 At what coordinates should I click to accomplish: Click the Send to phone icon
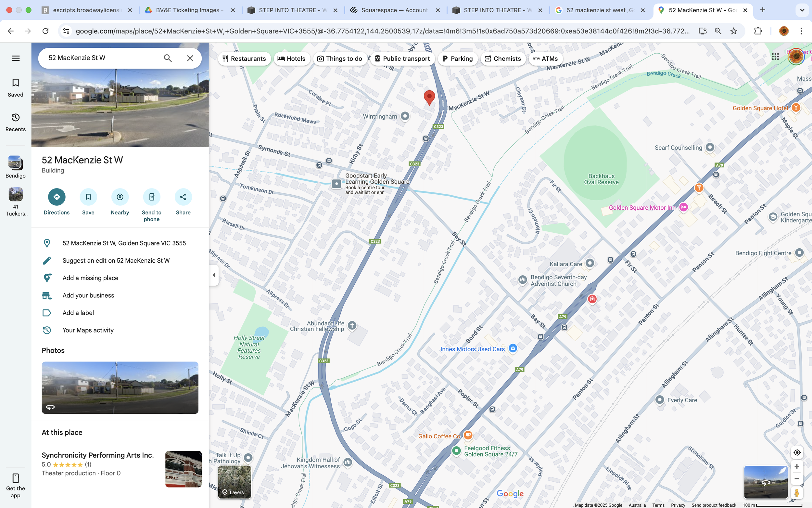coord(152,197)
